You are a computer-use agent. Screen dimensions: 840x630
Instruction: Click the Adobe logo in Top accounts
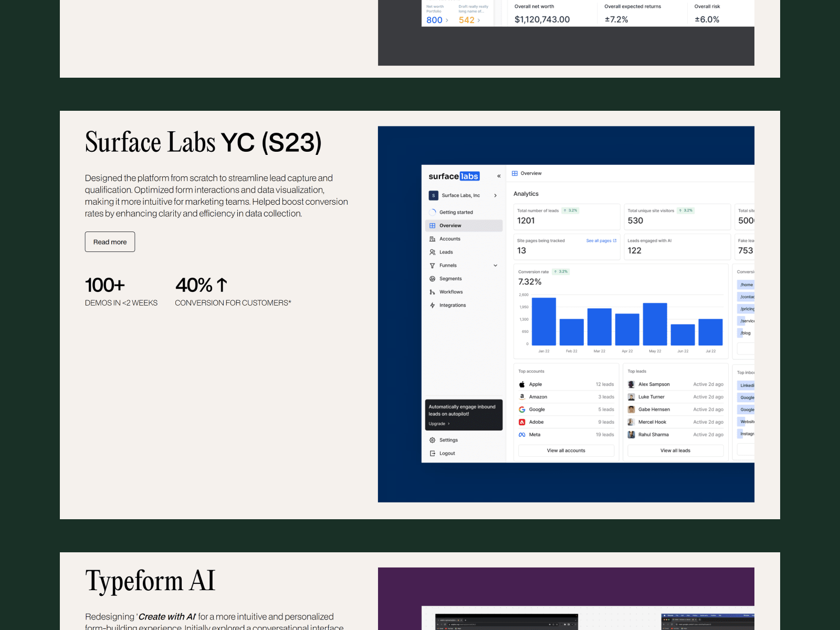(x=522, y=422)
